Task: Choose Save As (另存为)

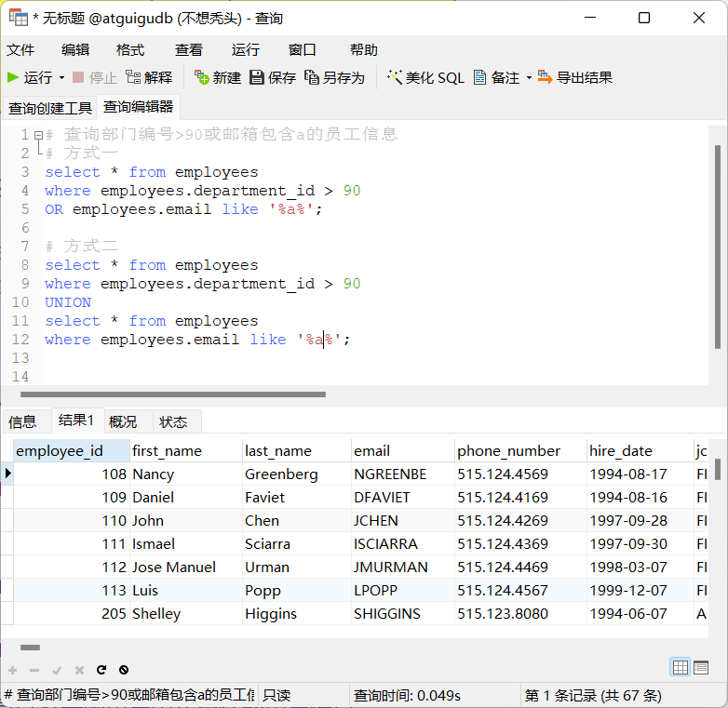Action: pyautogui.click(x=335, y=77)
